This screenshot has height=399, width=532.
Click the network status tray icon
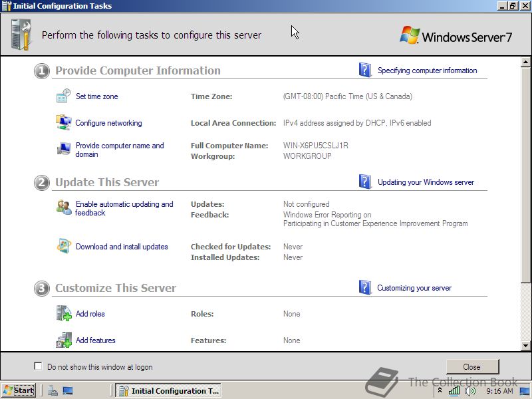coord(454,391)
